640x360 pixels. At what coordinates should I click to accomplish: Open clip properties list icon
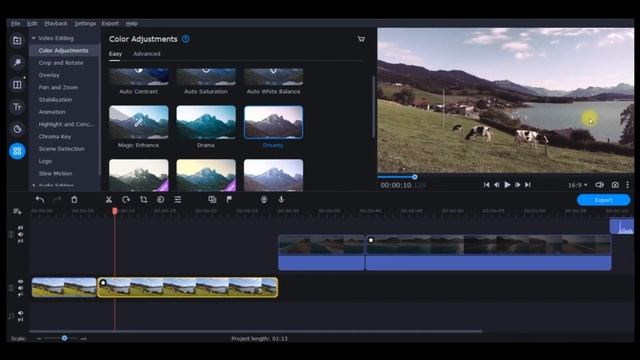[x=178, y=200]
